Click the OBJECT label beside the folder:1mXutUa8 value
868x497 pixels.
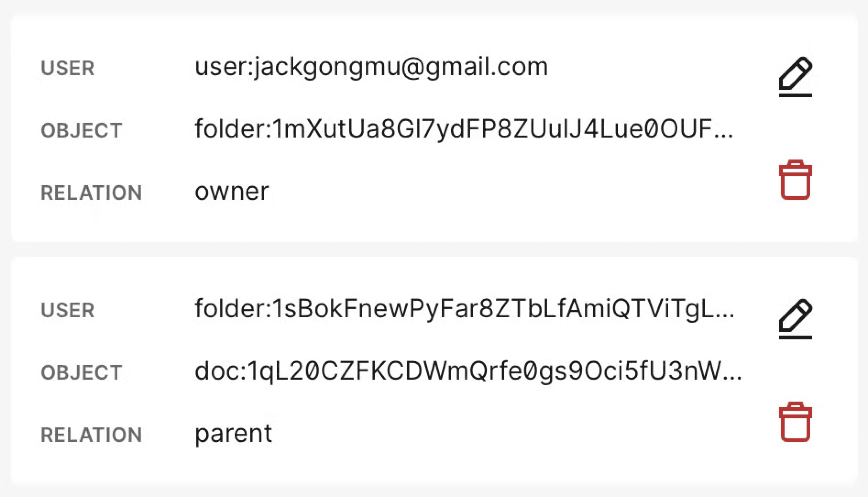81,130
